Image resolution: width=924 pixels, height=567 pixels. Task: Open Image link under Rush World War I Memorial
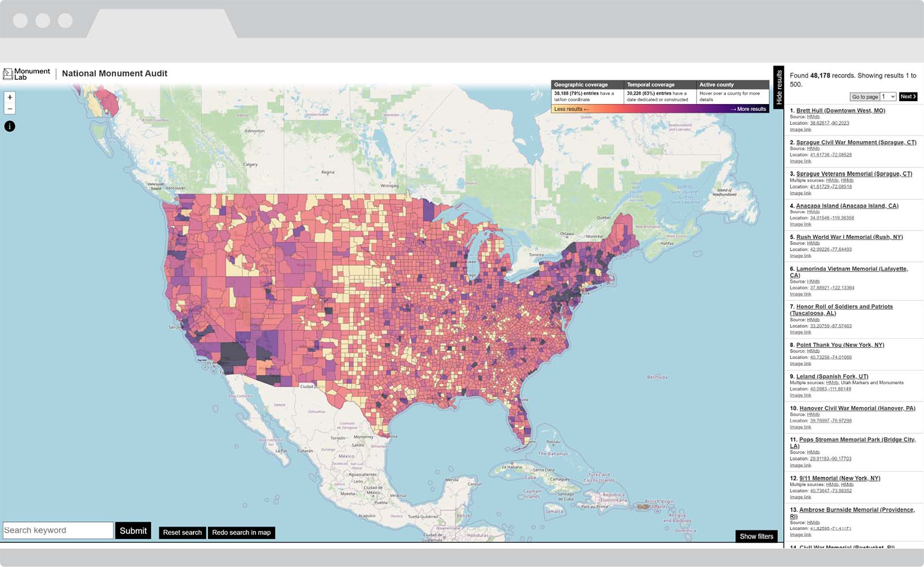[800, 256]
